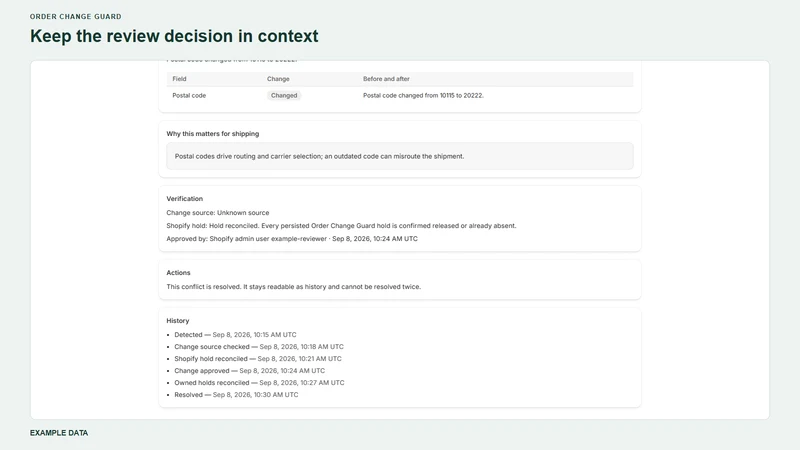Screen dimensions: 800x450
Task: Click the Shopify hold reconciled status line
Action: 341,226
